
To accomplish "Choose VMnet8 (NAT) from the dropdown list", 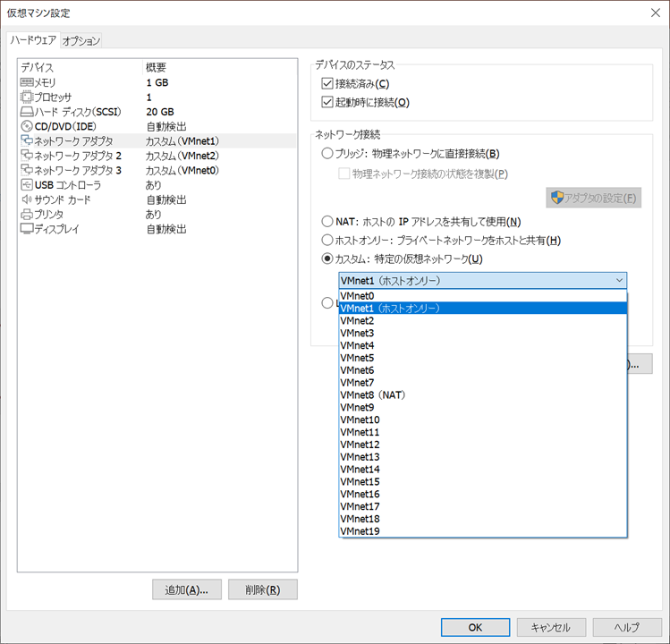I will click(483, 394).
